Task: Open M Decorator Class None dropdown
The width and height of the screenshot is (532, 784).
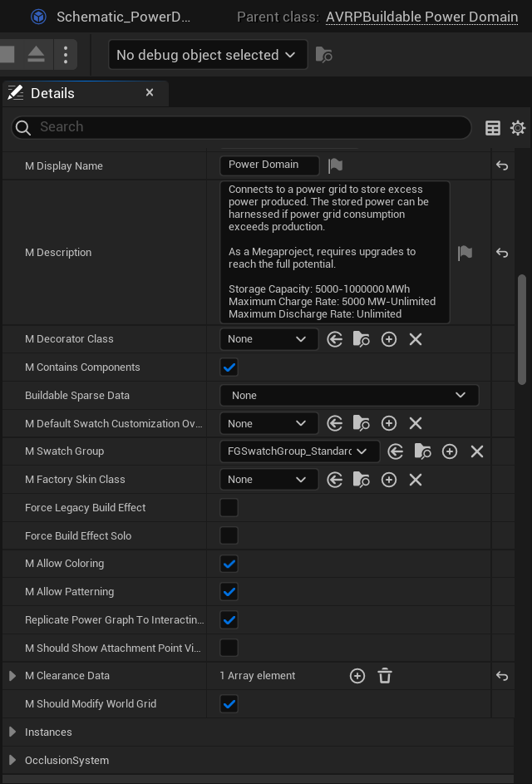Action: tap(269, 339)
